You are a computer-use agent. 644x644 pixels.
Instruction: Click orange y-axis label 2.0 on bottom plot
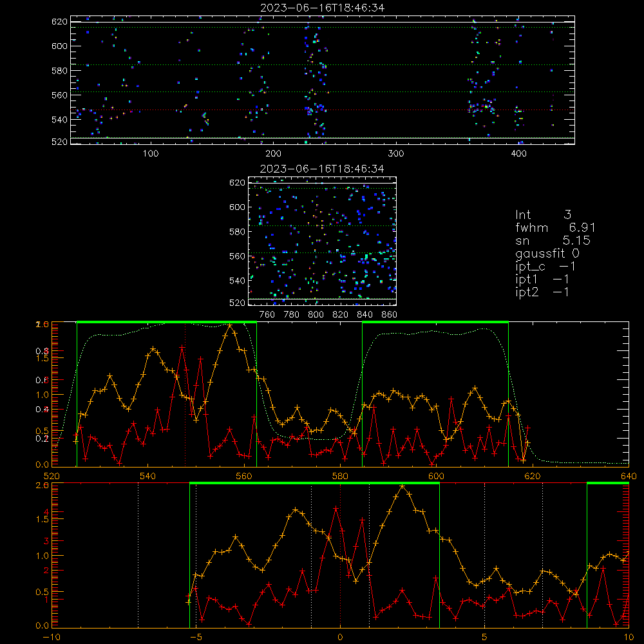42,485
